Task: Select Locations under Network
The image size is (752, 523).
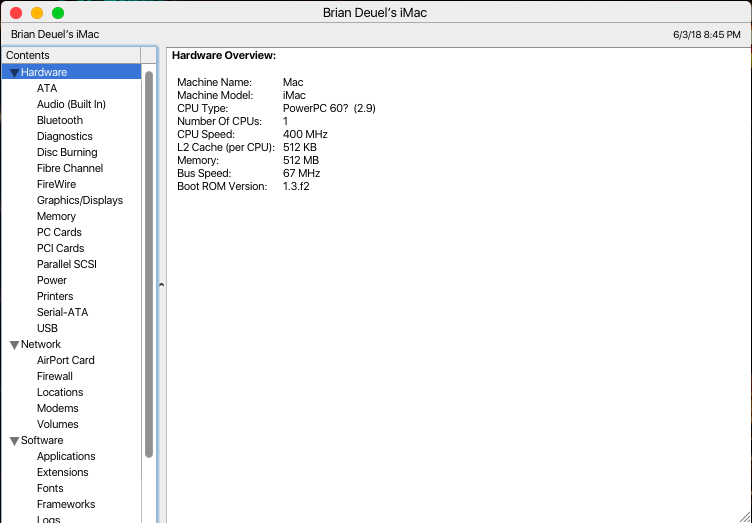Action: coord(60,392)
